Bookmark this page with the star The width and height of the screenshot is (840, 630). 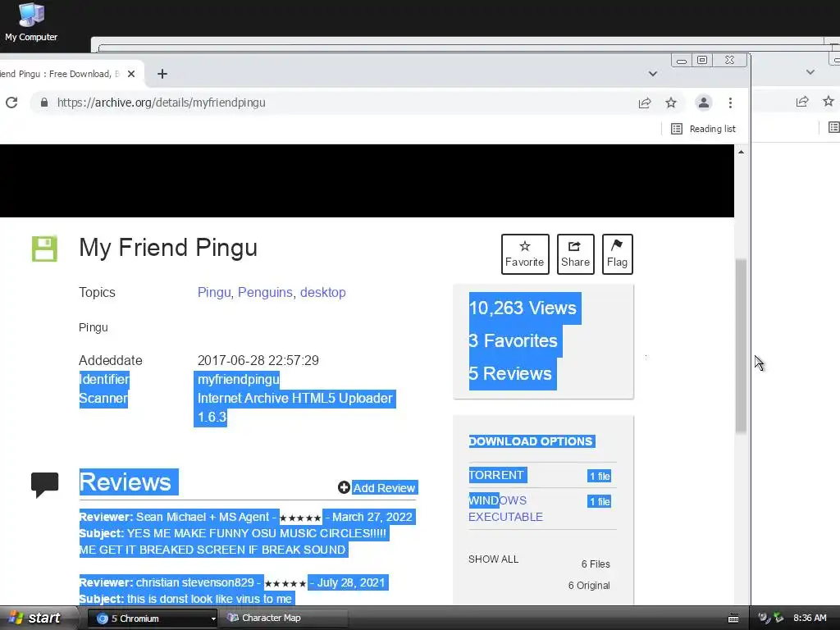tap(671, 103)
